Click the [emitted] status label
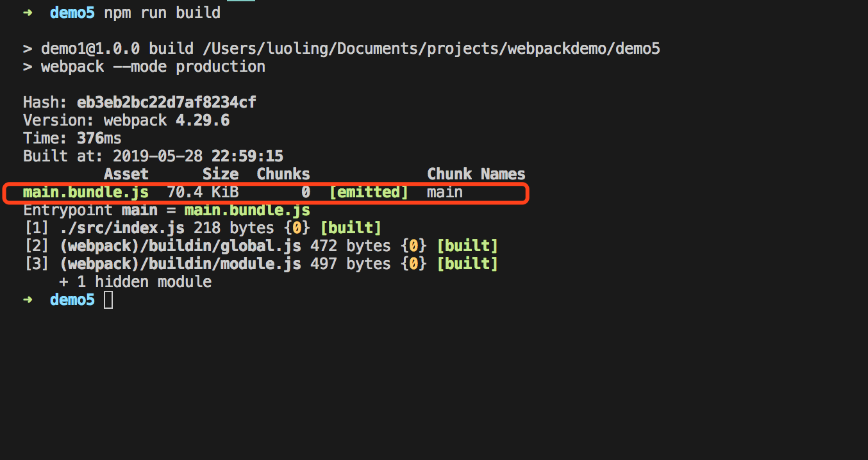Image resolution: width=868 pixels, height=460 pixels. (x=369, y=192)
